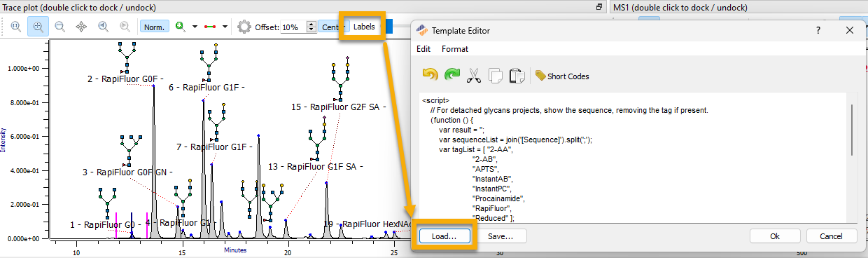Toggle the Norm. normalization button

[x=154, y=27]
